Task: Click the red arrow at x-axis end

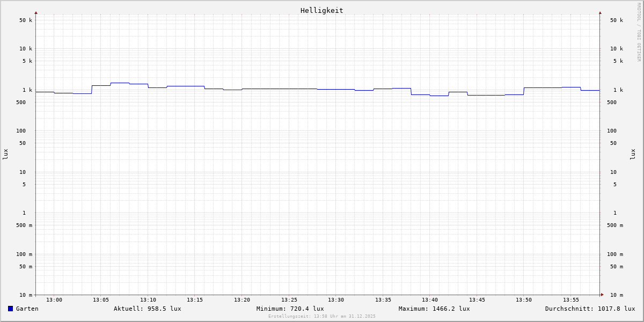Action: click(602, 294)
